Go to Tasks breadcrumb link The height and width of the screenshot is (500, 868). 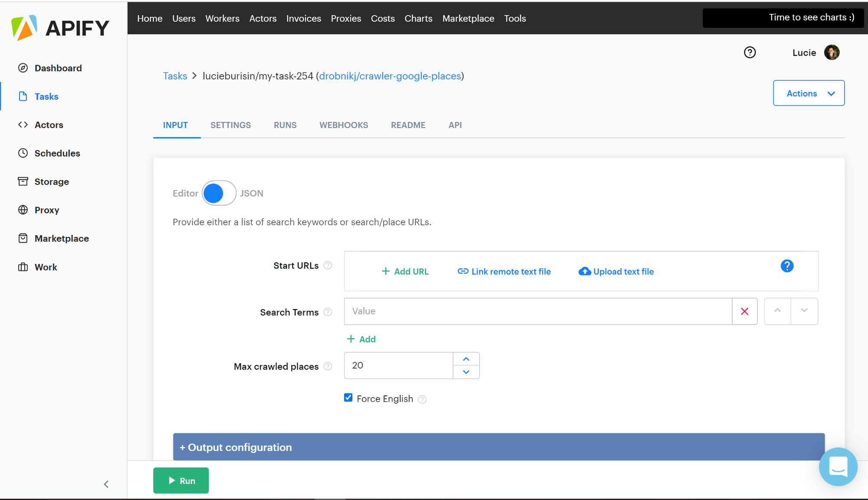click(175, 76)
